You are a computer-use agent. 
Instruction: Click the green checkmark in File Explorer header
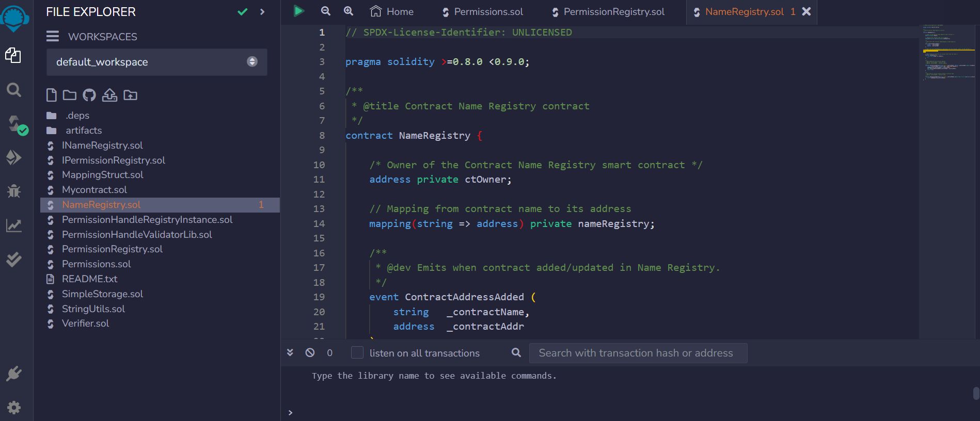242,11
